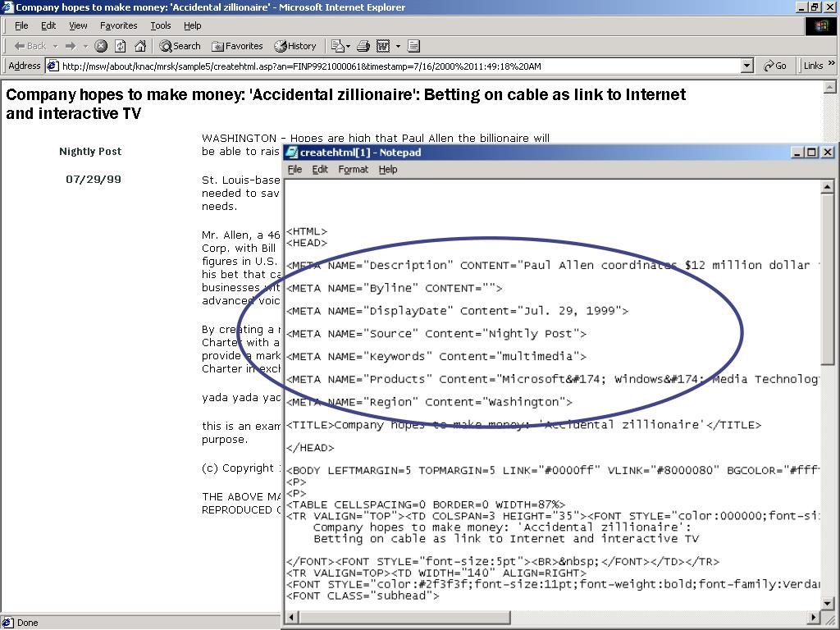Click the 'Done' status bar text

tap(27, 623)
